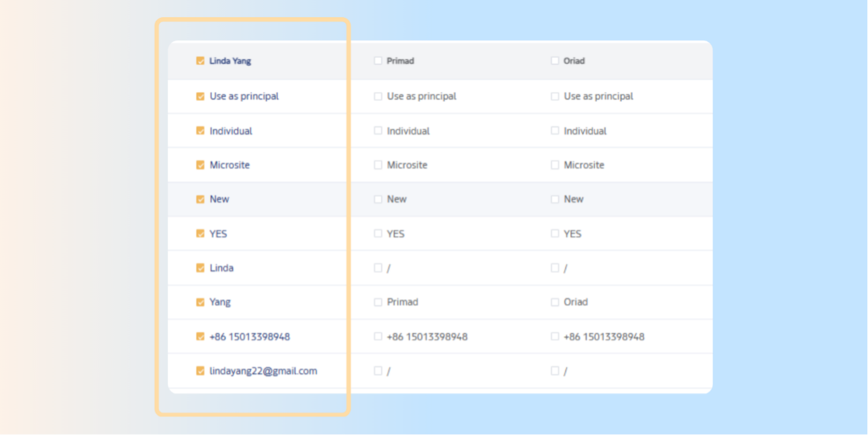Viewport: 868px width, 436px height.
Task: Select Individual checkbox in the Primad column
Action: [x=378, y=131]
